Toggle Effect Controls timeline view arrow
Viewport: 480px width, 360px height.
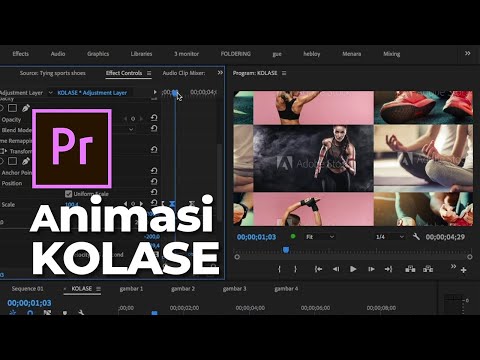pyautogui.click(x=155, y=92)
